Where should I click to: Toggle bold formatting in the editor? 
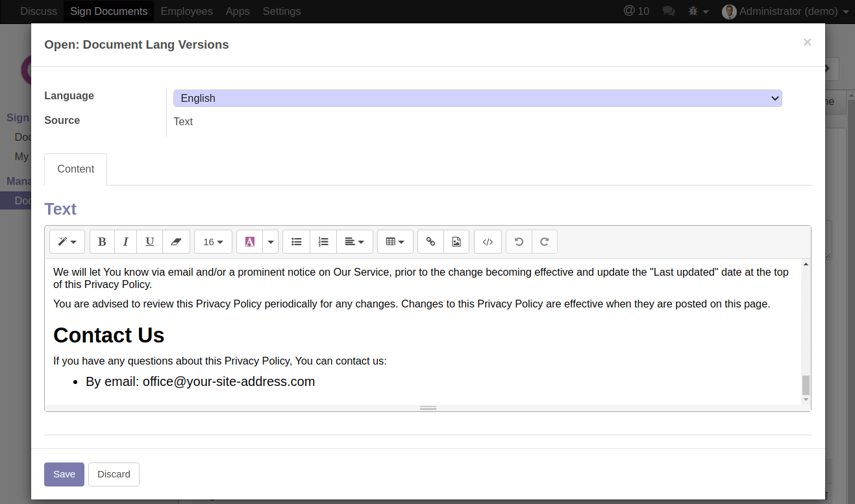pyautogui.click(x=102, y=241)
